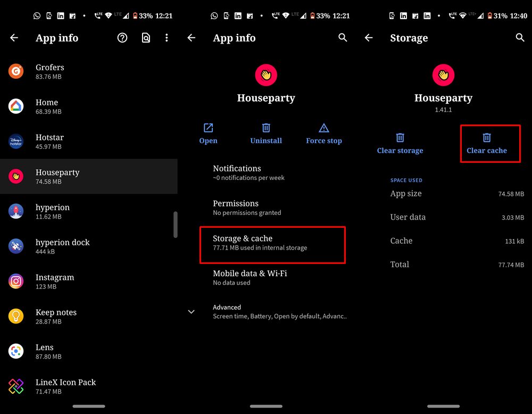Tap battery indicator on Storage screen status bar
Image resolution: width=532 pixels, height=414 pixels.
(489, 15)
